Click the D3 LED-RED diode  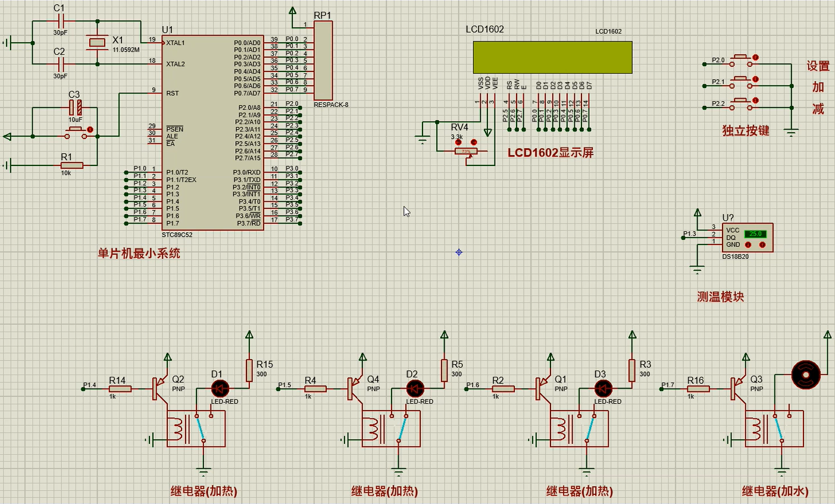click(x=603, y=389)
